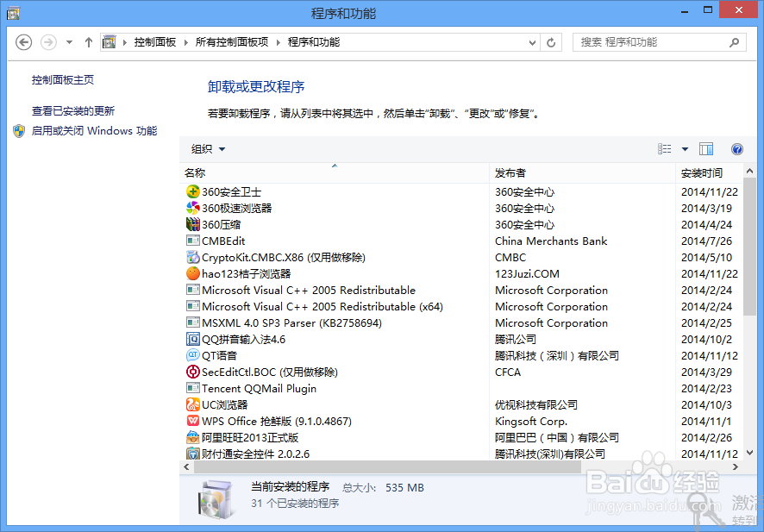Viewport: 764px width, 532px height.
Task: Select the WPS Office 抢鲜版 icon
Action: coord(193,421)
